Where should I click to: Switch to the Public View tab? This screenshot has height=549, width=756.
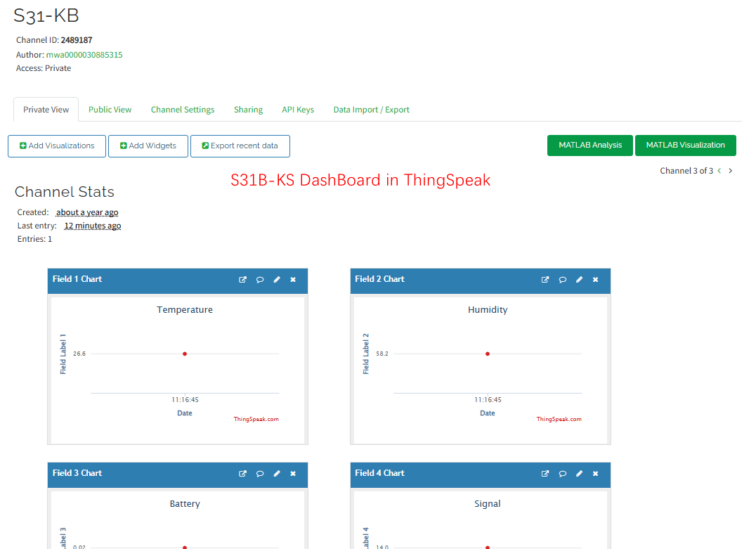pyautogui.click(x=110, y=110)
